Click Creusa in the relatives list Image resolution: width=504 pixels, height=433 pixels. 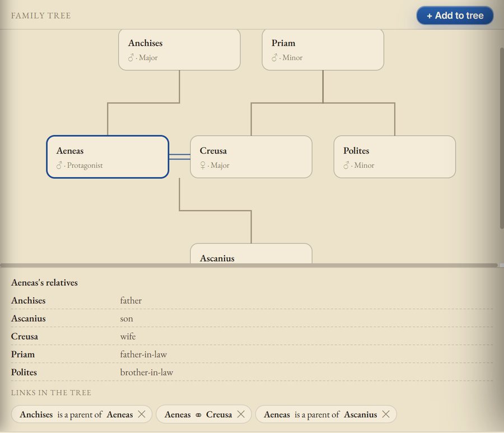coord(25,336)
